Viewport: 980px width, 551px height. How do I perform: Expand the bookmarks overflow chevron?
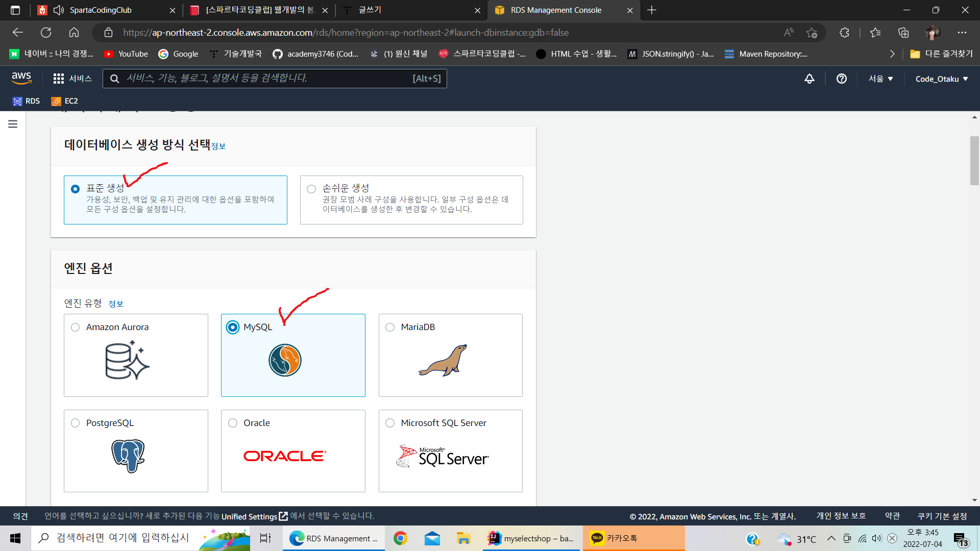892,54
